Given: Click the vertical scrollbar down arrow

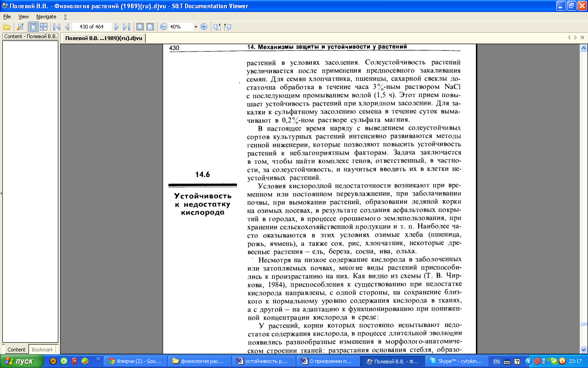Looking at the screenshot, I should (x=583, y=350).
